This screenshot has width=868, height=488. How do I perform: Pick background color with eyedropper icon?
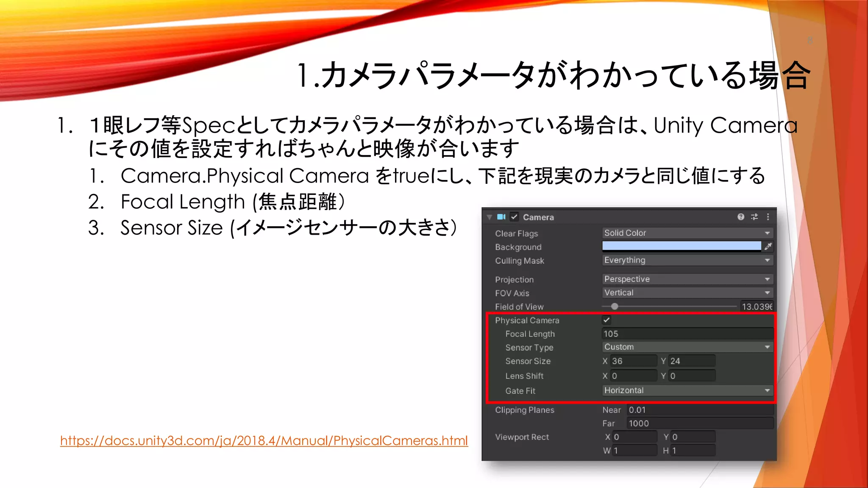click(x=768, y=246)
